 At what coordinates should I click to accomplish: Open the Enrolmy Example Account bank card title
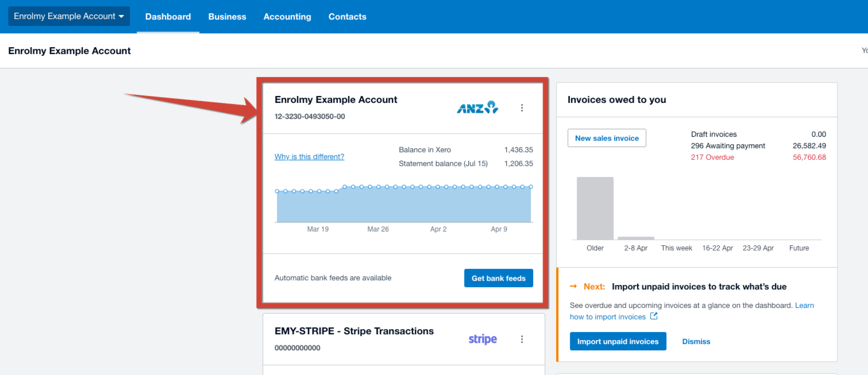pos(336,99)
